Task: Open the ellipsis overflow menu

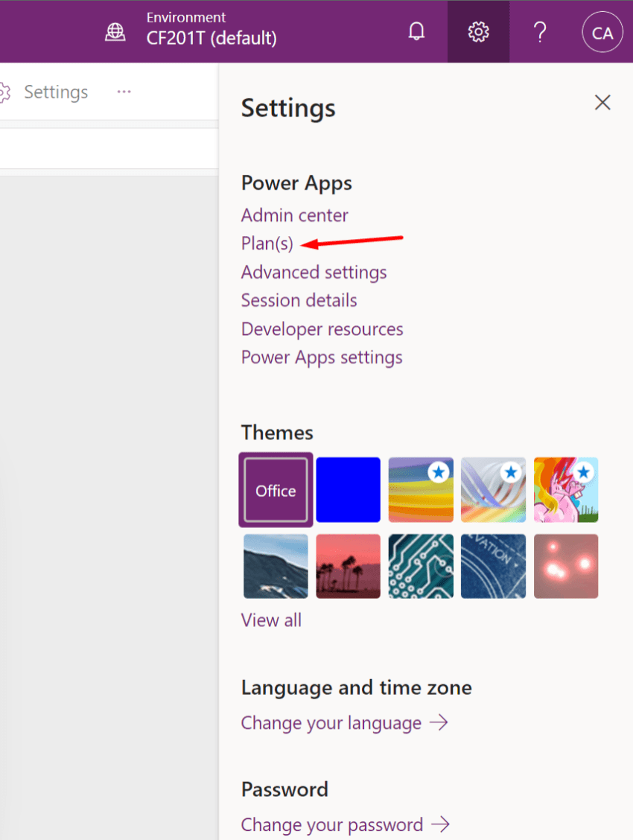Action: (x=124, y=91)
